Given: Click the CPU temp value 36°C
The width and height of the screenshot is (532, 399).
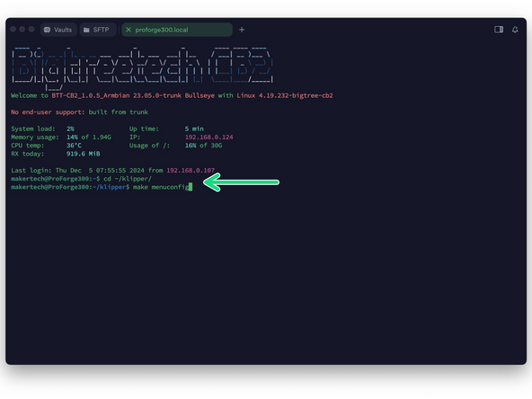Looking at the screenshot, I should 74,146.
